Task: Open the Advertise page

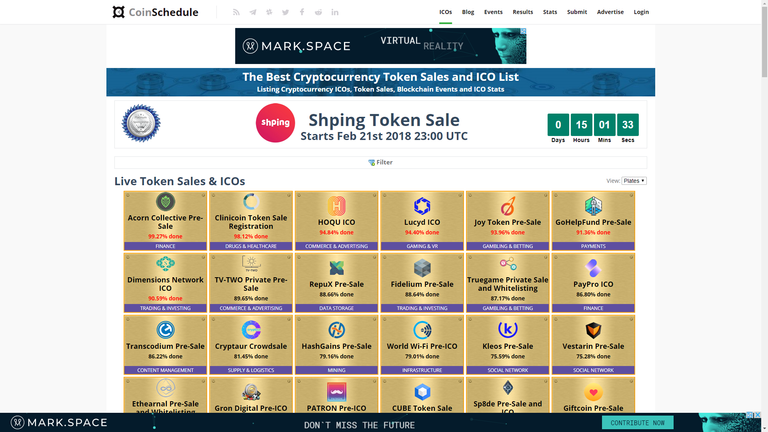Action: 610,12
